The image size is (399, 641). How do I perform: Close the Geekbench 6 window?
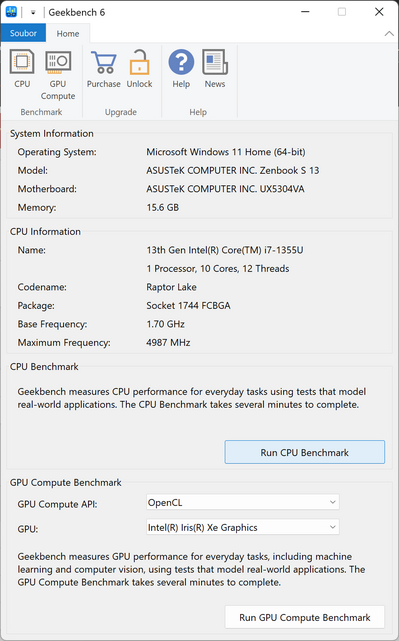click(379, 12)
